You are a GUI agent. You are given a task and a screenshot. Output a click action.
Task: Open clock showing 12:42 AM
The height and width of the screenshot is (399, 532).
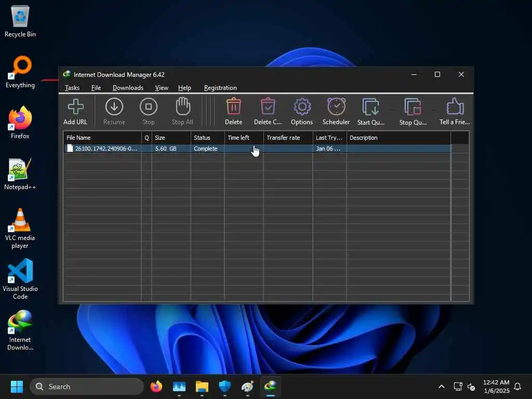496,387
